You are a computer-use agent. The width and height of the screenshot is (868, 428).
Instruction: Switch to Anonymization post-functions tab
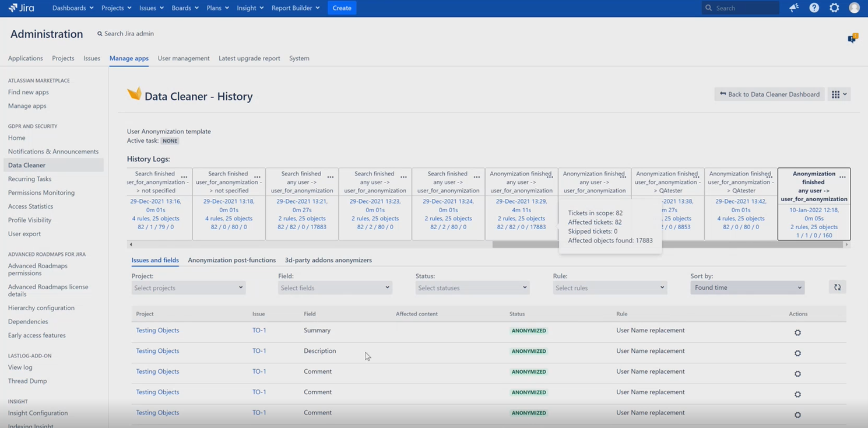pyautogui.click(x=232, y=260)
